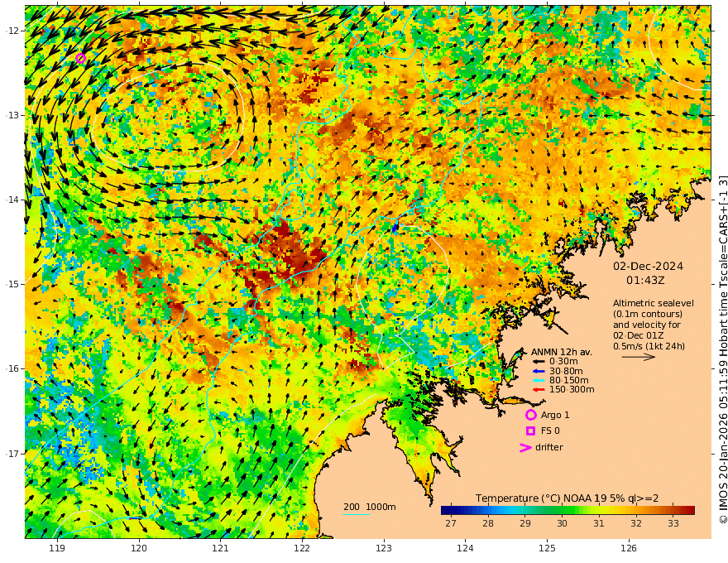This screenshot has height=563, width=728.
Task: Click latitude axis label -12
Action: [12, 31]
